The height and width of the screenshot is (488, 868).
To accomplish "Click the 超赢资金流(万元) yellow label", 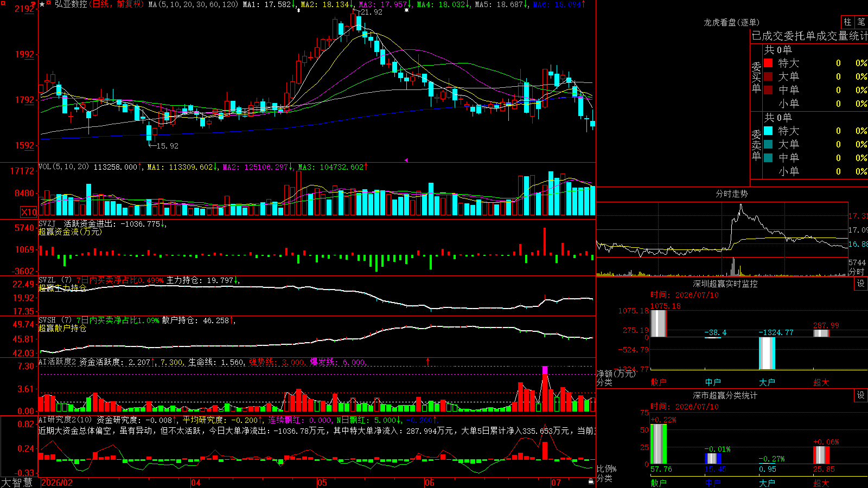I will tap(70, 232).
